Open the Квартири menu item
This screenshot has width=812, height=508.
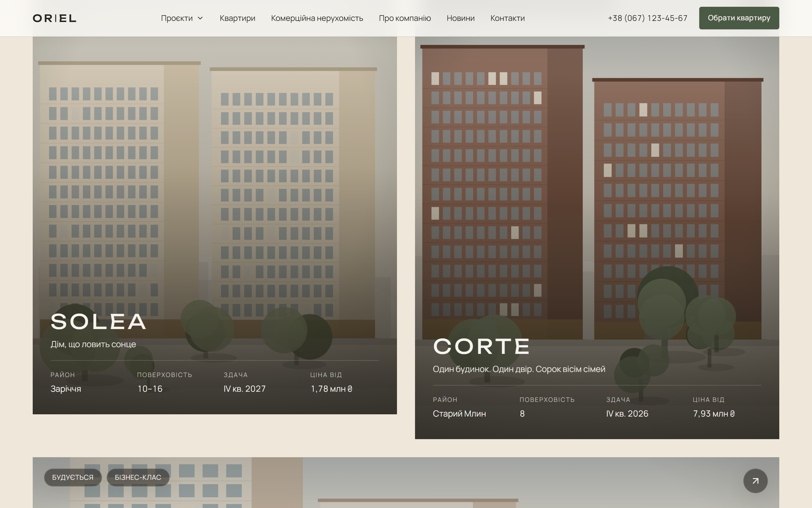click(237, 18)
